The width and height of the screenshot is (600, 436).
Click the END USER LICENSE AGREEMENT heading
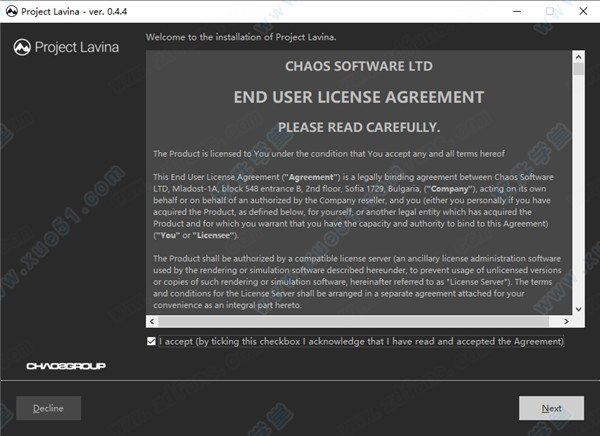coord(359,97)
